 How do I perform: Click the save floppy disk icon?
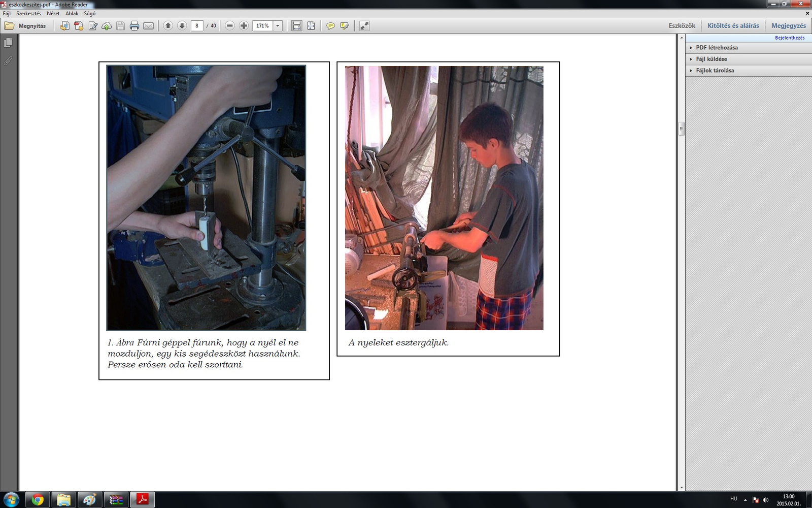120,26
